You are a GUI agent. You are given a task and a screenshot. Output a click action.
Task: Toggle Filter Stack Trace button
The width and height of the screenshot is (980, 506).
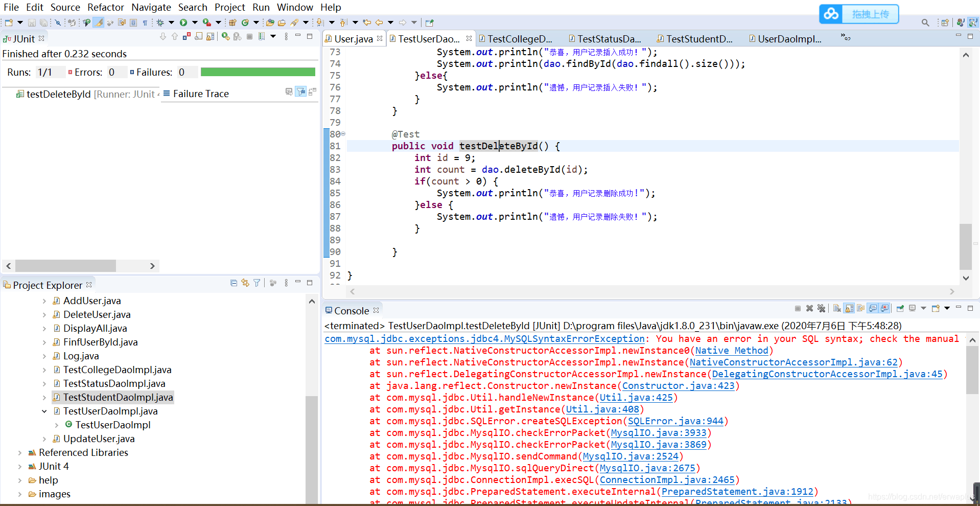pos(301,91)
